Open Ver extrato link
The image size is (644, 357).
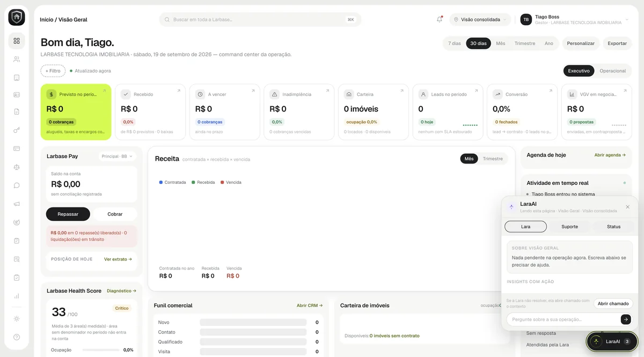point(118,259)
